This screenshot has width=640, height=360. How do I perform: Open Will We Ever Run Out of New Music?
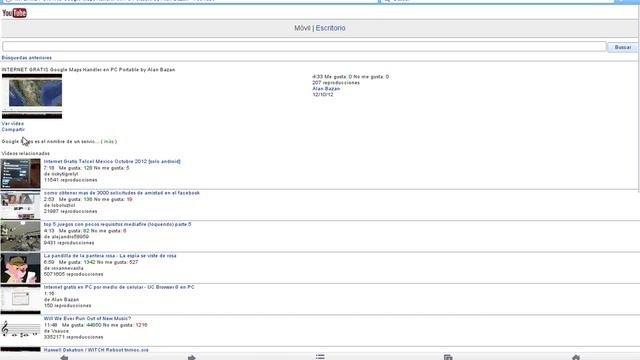point(87,319)
